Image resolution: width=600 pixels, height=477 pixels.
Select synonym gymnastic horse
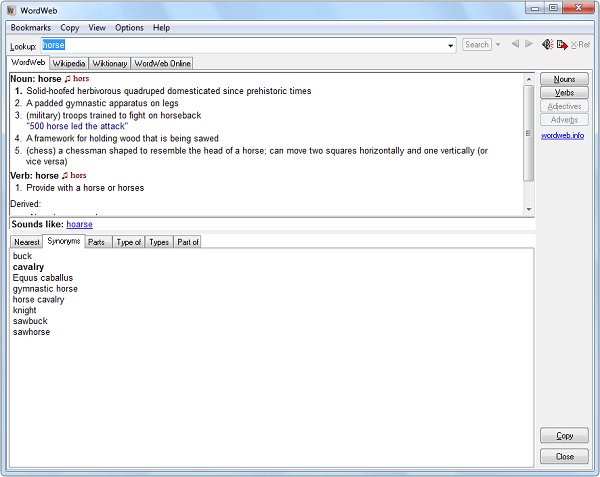(45, 289)
